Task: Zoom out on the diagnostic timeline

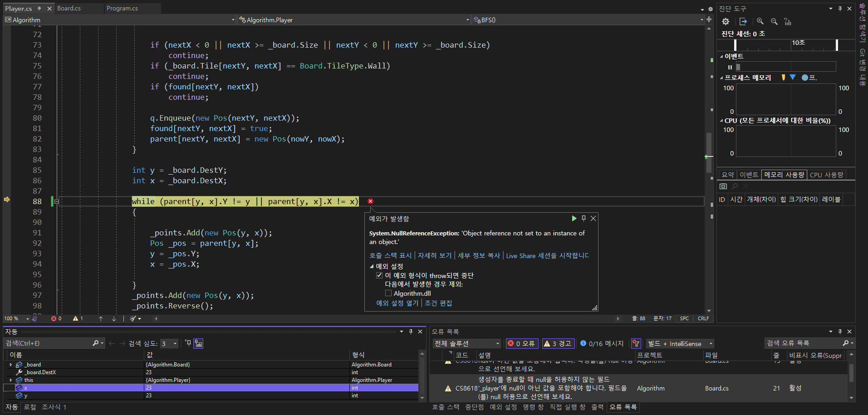Action: pos(774,21)
